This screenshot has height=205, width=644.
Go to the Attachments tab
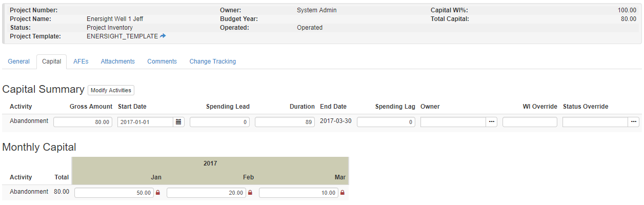[117, 61]
